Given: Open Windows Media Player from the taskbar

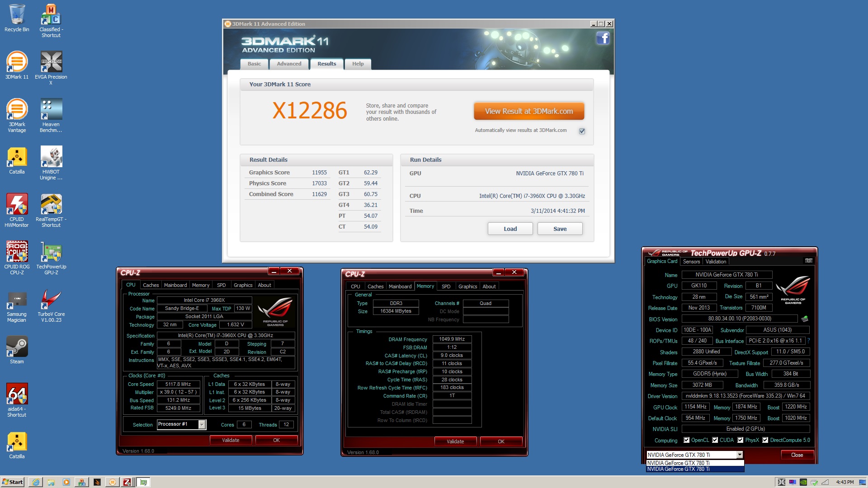Looking at the screenshot, I should [x=66, y=482].
